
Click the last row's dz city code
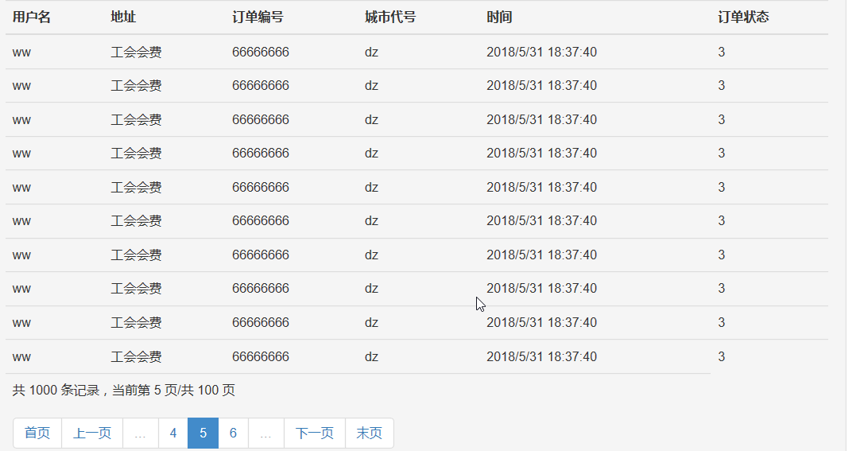(x=371, y=357)
